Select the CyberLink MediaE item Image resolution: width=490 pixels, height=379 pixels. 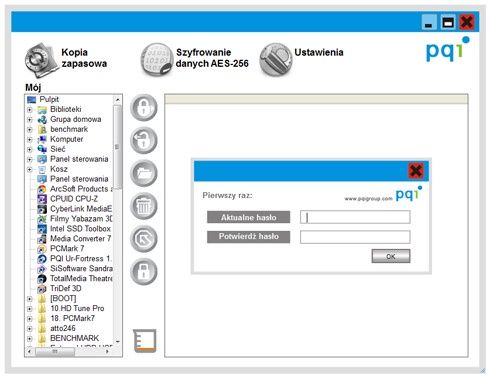point(81,209)
